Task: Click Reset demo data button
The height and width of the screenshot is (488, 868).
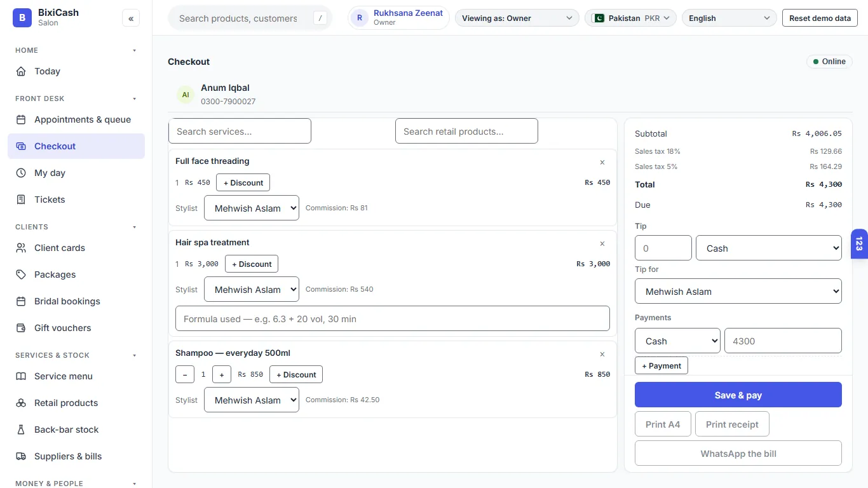Action: click(x=820, y=18)
